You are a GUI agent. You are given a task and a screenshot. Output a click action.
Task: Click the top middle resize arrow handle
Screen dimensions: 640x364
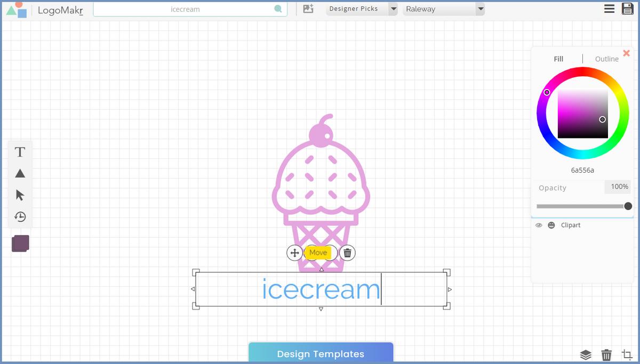click(x=321, y=269)
